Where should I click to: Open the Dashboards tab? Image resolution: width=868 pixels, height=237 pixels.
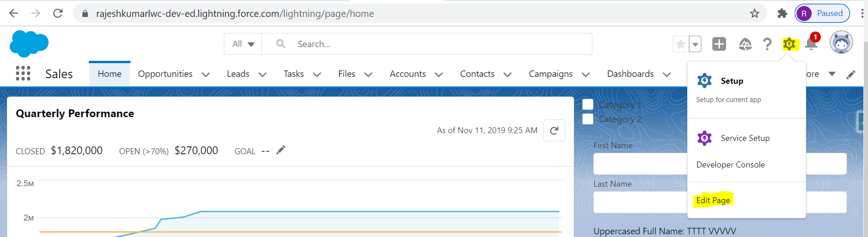point(630,74)
